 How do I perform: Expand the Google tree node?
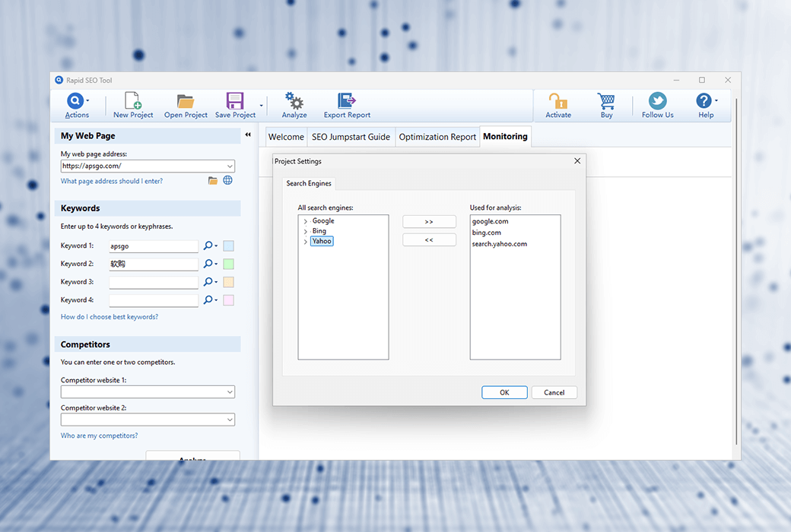point(305,221)
